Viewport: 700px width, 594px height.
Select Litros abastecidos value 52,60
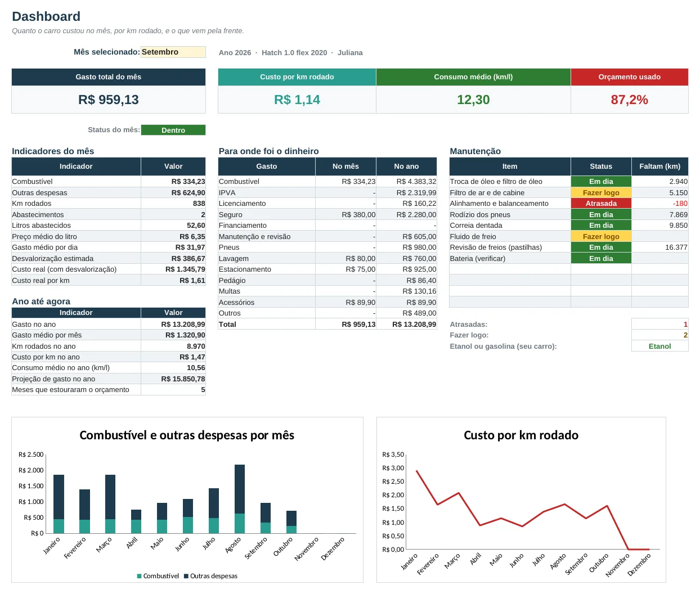click(x=173, y=226)
